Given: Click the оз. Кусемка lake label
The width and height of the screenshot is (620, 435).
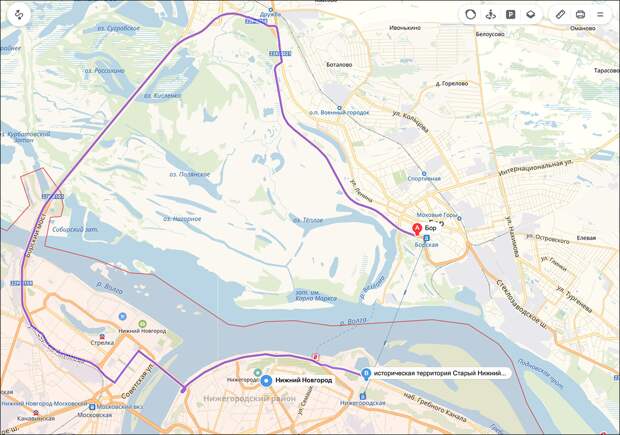Looking at the screenshot, I should [162, 96].
